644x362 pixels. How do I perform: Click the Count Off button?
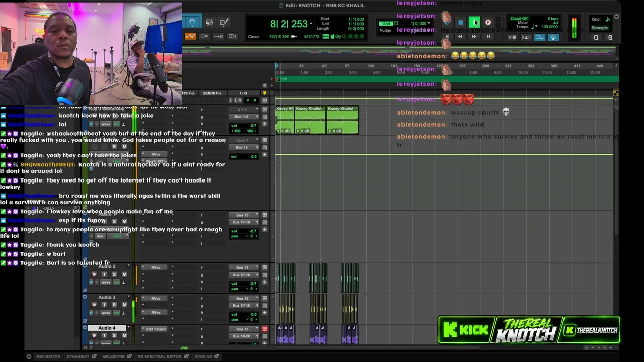519,19
